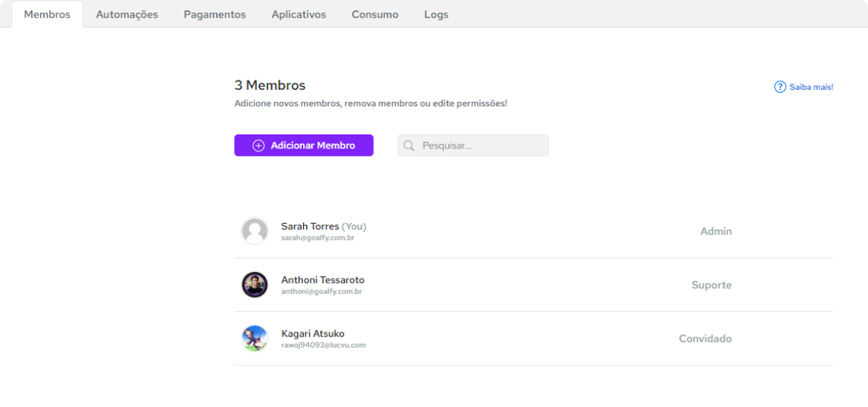
Task: Click the plus icon in Adicionar Membro
Action: [259, 146]
